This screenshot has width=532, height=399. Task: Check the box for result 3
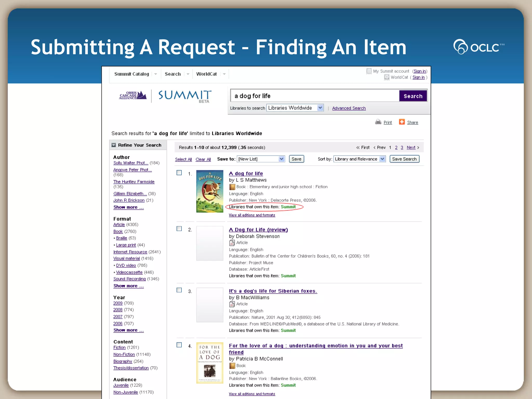[179, 290]
